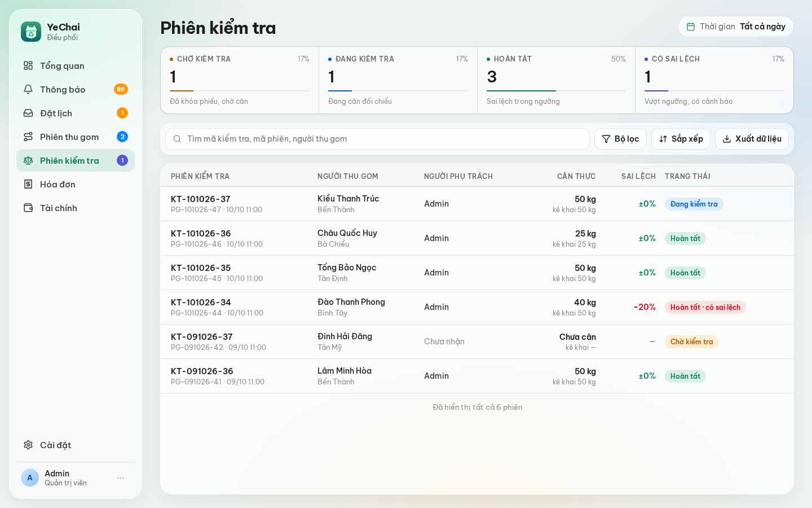Click the Thông báo bell icon
The image size is (812, 508).
(x=28, y=90)
